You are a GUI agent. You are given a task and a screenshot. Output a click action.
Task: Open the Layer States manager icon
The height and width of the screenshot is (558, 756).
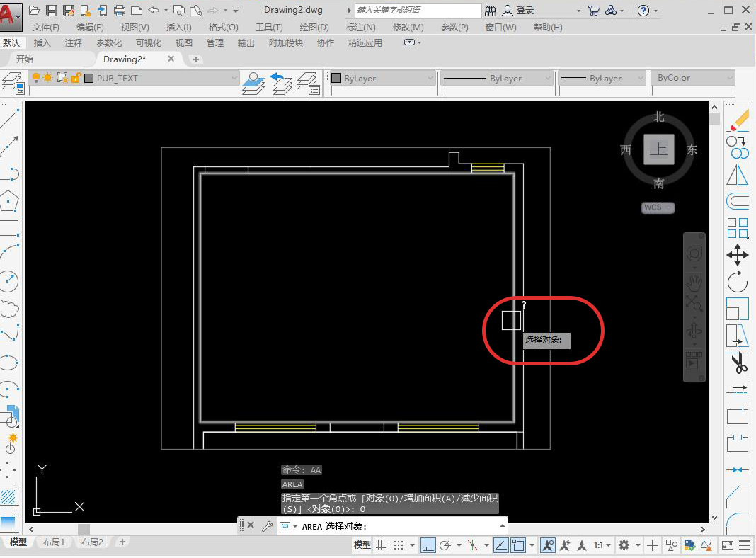(309, 83)
